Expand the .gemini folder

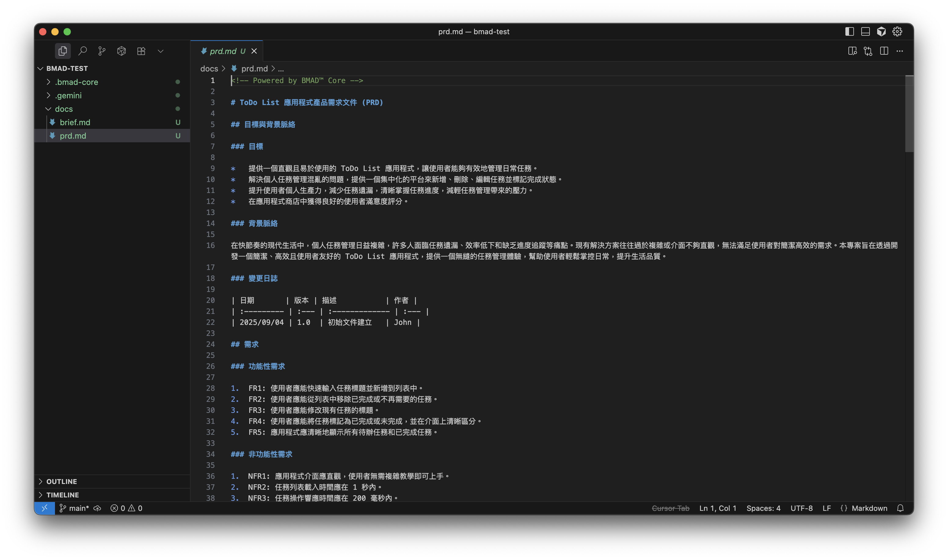coord(112,96)
